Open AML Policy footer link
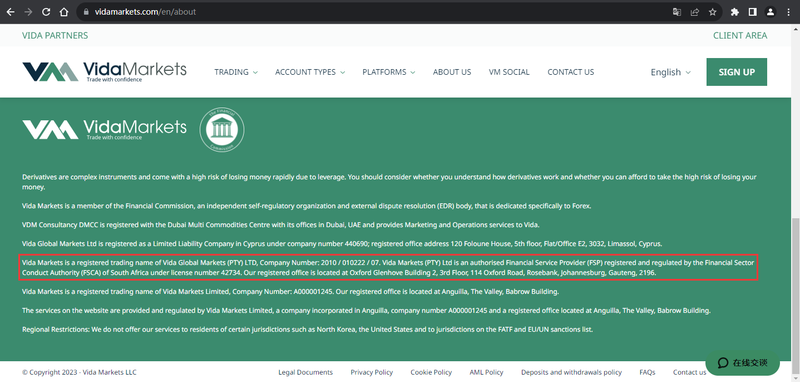Viewport: 800px width, 382px height. [486, 372]
